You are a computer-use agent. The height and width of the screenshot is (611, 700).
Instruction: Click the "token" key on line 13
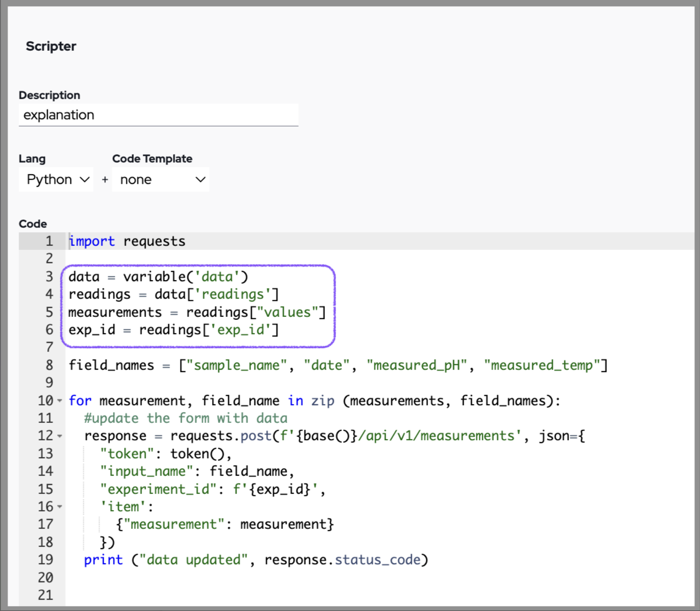(x=128, y=454)
